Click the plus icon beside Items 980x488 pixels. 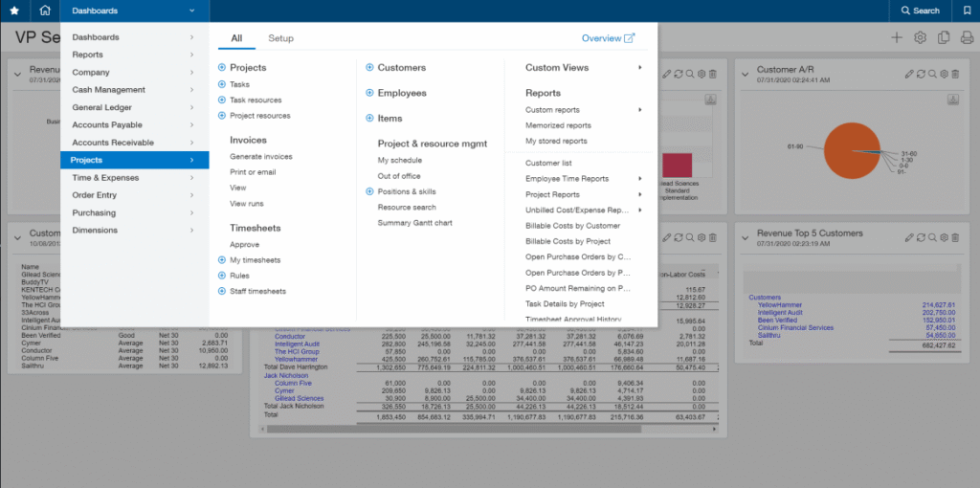(x=369, y=118)
